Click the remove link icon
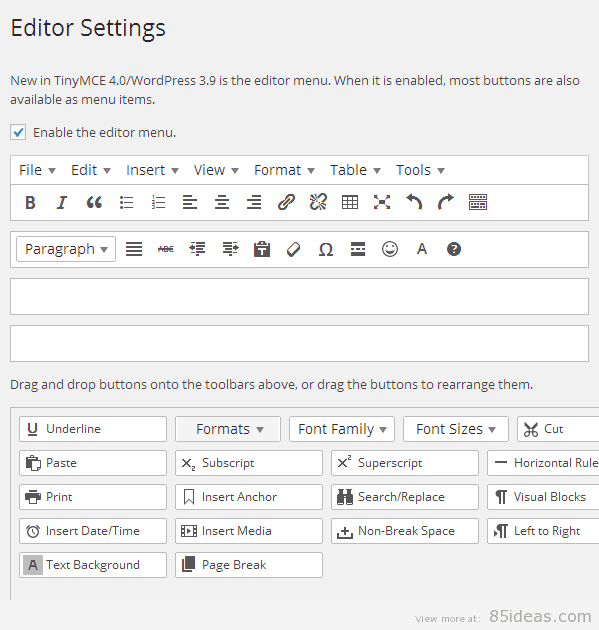 (x=318, y=202)
